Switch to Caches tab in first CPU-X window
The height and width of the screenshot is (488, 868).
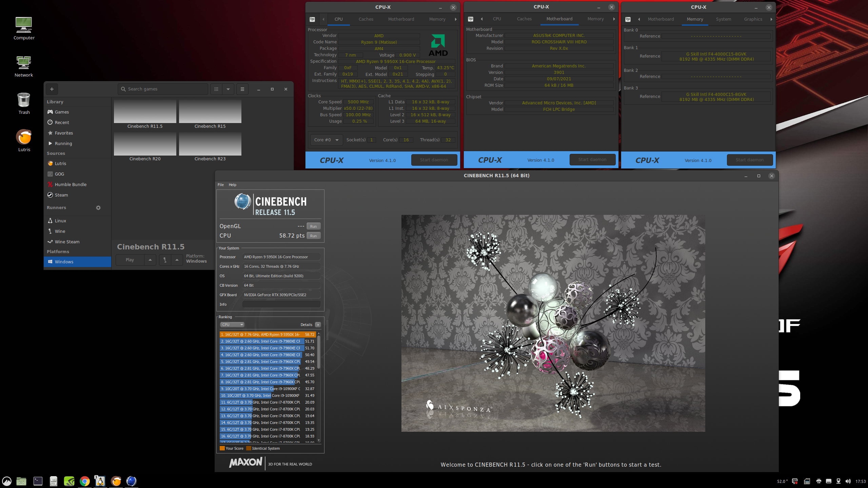[x=366, y=19]
